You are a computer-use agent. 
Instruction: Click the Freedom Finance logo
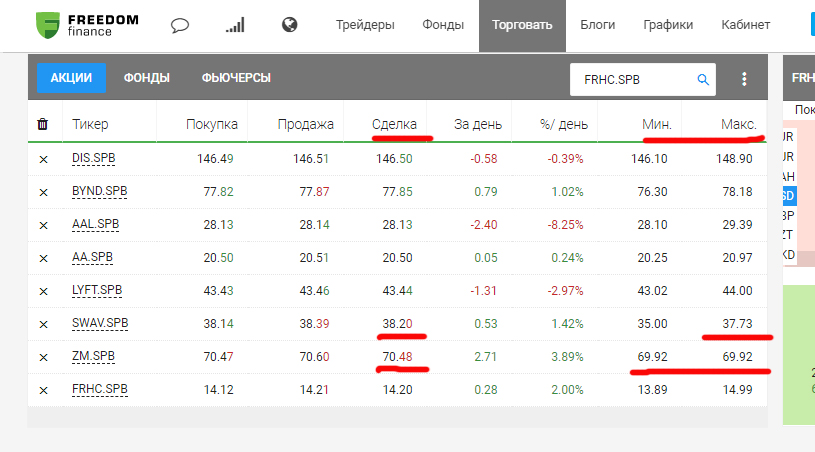click(x=87, y=25)
